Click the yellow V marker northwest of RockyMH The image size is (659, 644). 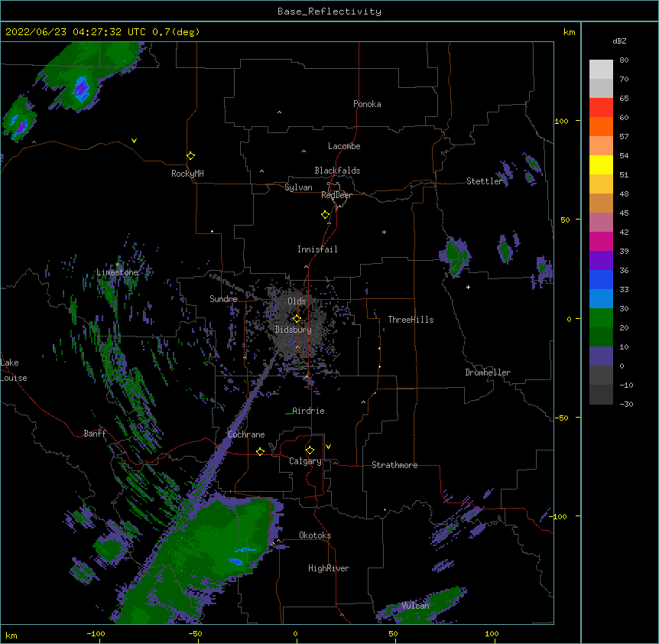[134, 141]
